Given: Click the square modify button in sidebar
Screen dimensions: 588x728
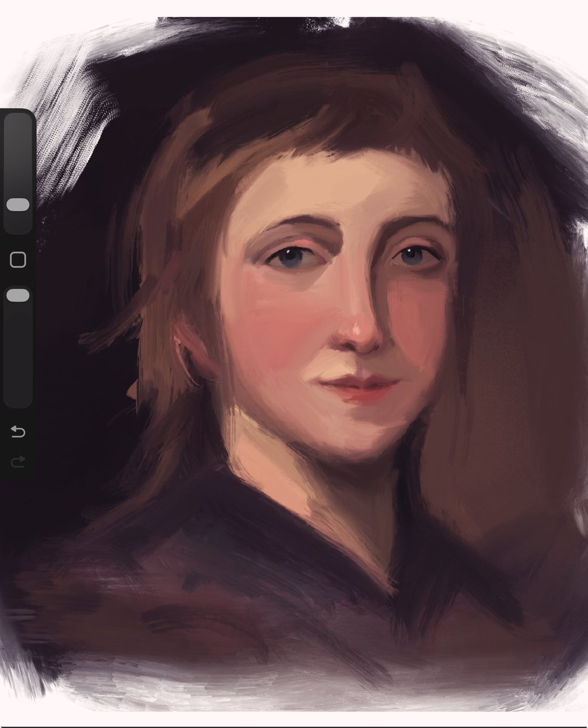Looking at the screenshot, I should (18, 260).
